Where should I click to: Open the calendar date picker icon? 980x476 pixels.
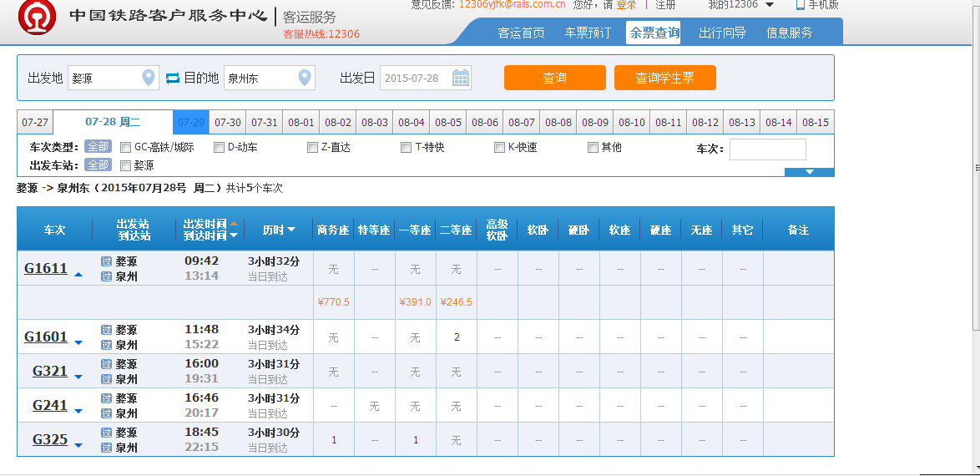[x=461, y=78]
